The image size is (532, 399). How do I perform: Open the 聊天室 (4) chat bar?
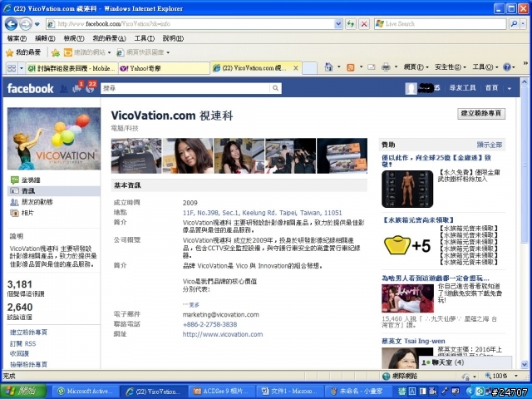[465, 362]
